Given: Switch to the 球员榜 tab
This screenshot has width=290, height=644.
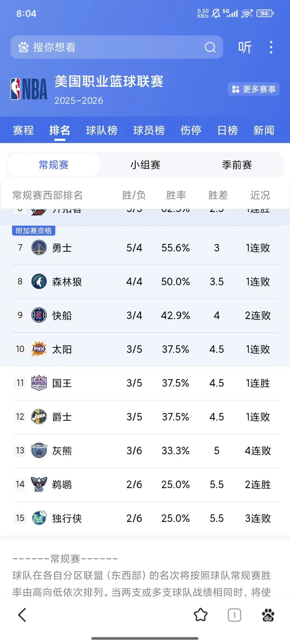Looking at the screenshot, I should click(149, 130).
